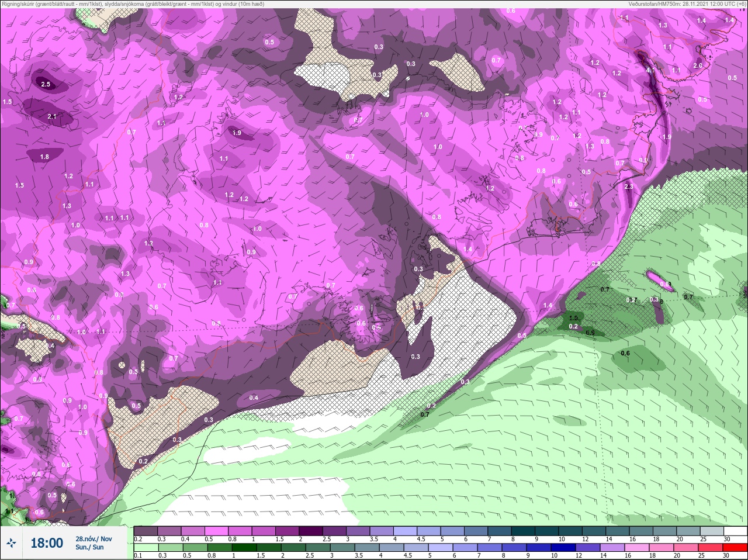Screen dimensions: 748x560
Task: Click the 18:00 forecast time display
Action: tap(47, 543)
